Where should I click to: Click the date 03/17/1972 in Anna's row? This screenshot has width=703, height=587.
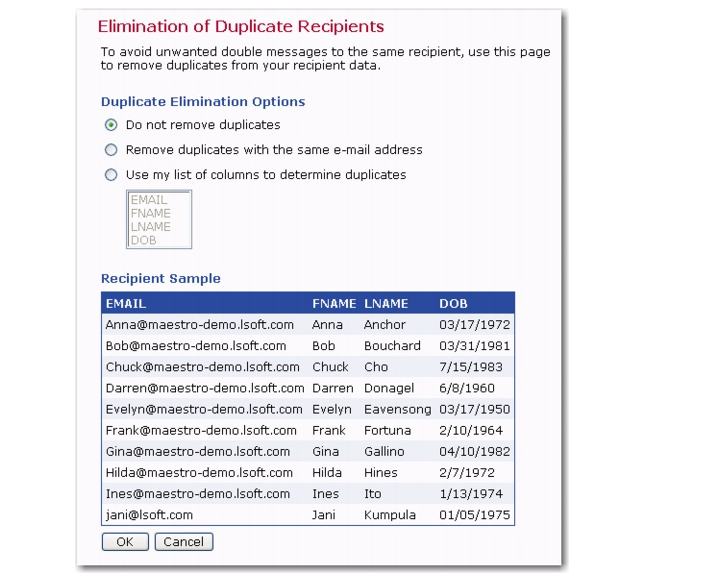[474, 325]
